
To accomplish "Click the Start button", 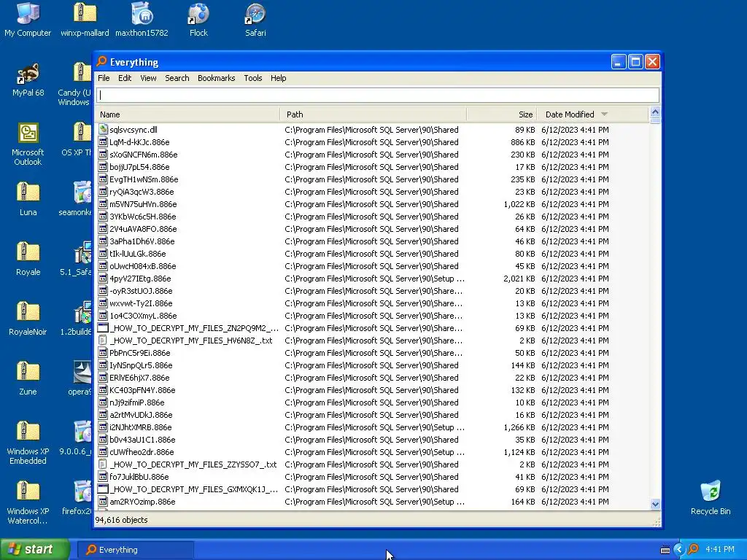I will pos(34,549).
